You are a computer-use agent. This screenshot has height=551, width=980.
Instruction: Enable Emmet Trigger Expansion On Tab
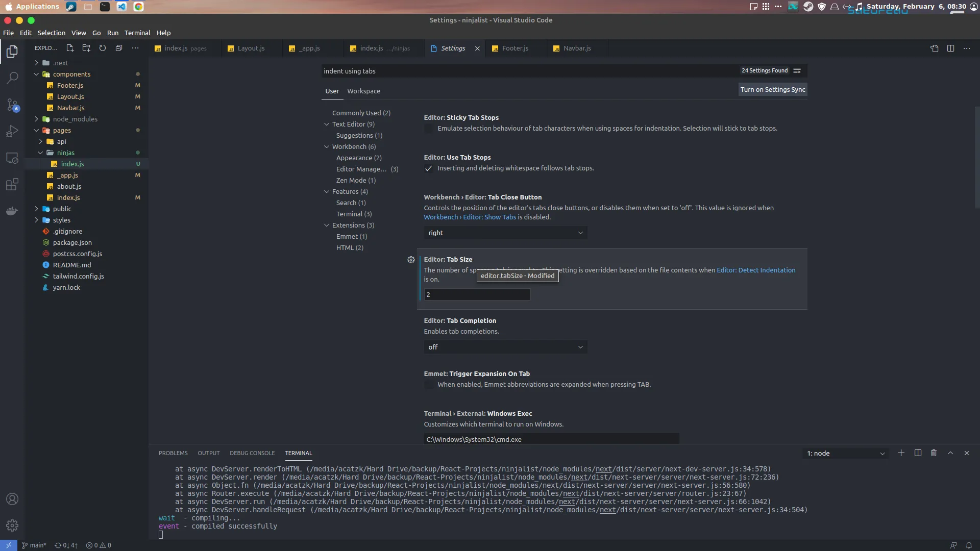pyautogui.click(x=429, y=385)
